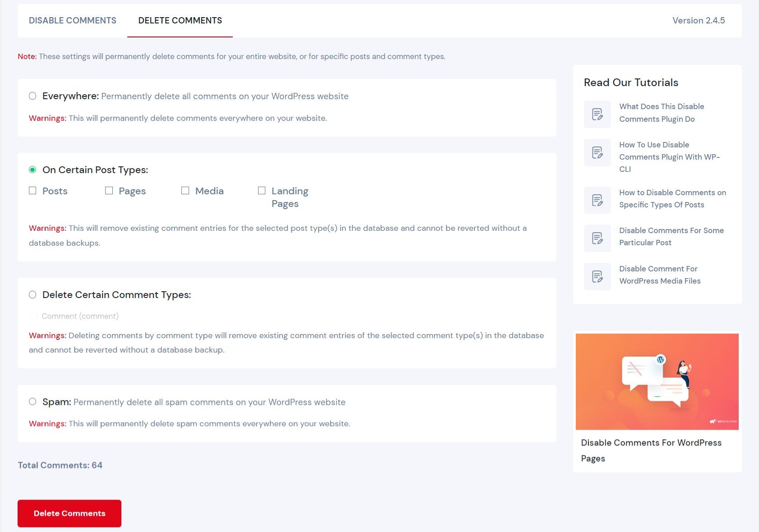Click the 'Version 2.4.5' label
759x532 pixels.
[699, 21]
